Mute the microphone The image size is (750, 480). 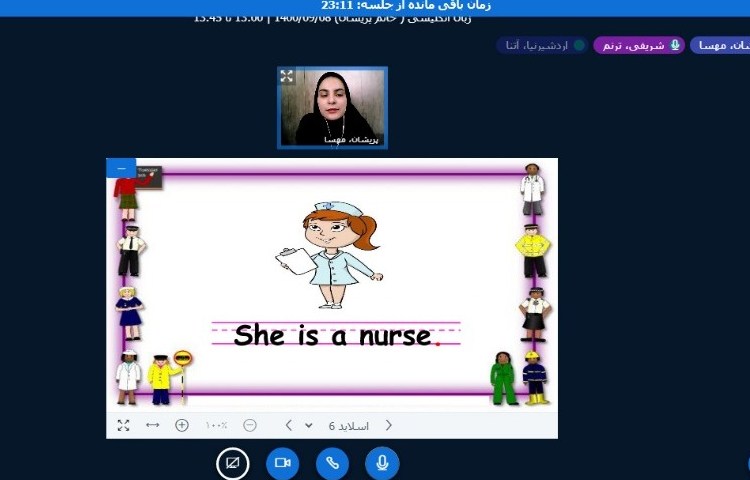click(382, 463)
